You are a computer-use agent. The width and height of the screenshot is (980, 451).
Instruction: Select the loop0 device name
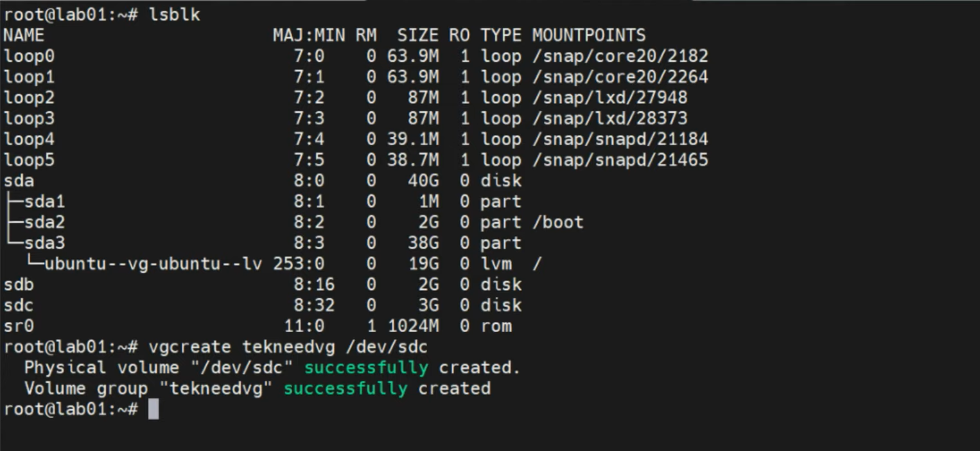click(29, 56)
